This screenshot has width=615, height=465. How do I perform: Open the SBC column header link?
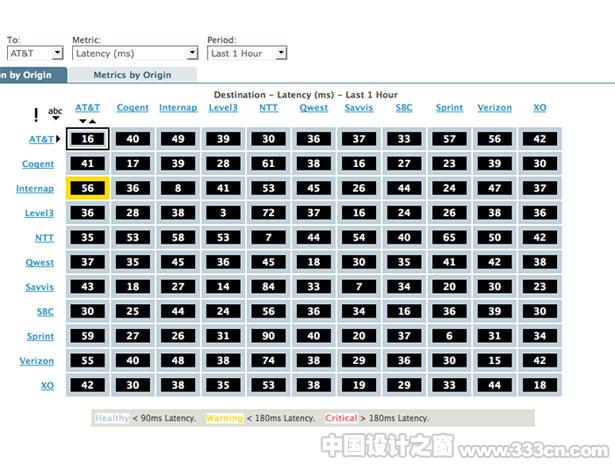point(404,108)
